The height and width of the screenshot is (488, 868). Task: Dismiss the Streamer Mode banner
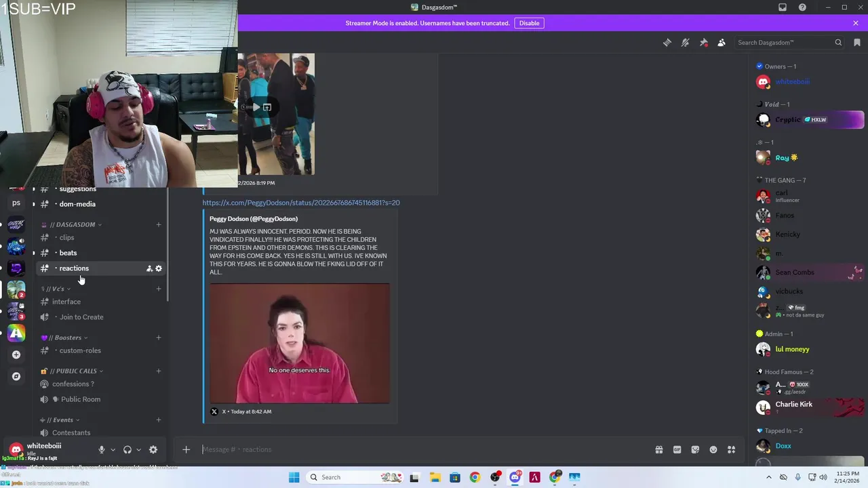(856, 23)
